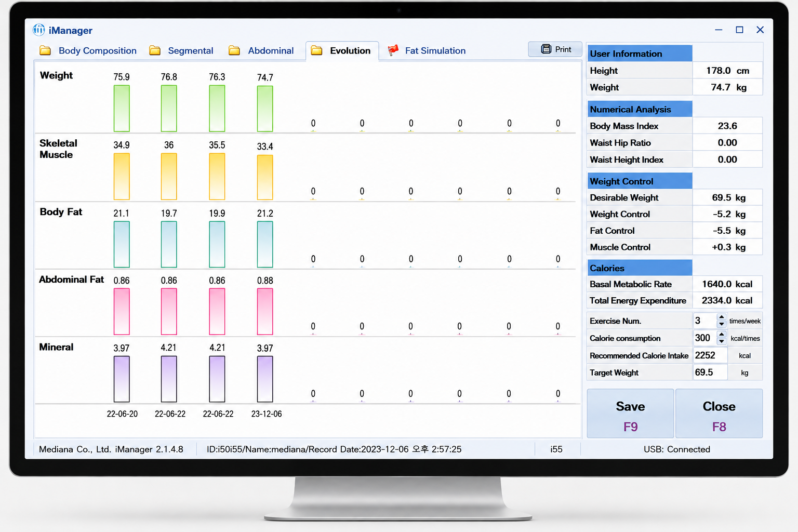This screenshot has width=798, height=532.
Task: Click the Recommended Calorie Intake field
Action: coord(710,355)
